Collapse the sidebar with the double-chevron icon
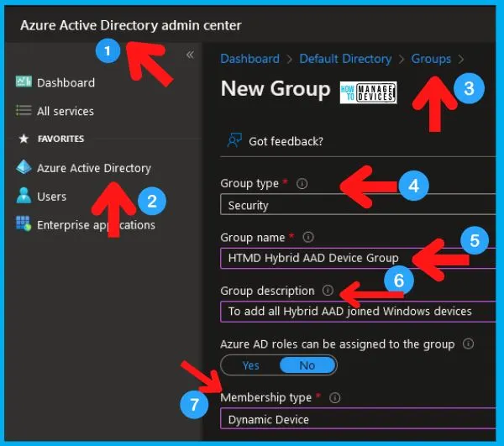 coord(190,55)
